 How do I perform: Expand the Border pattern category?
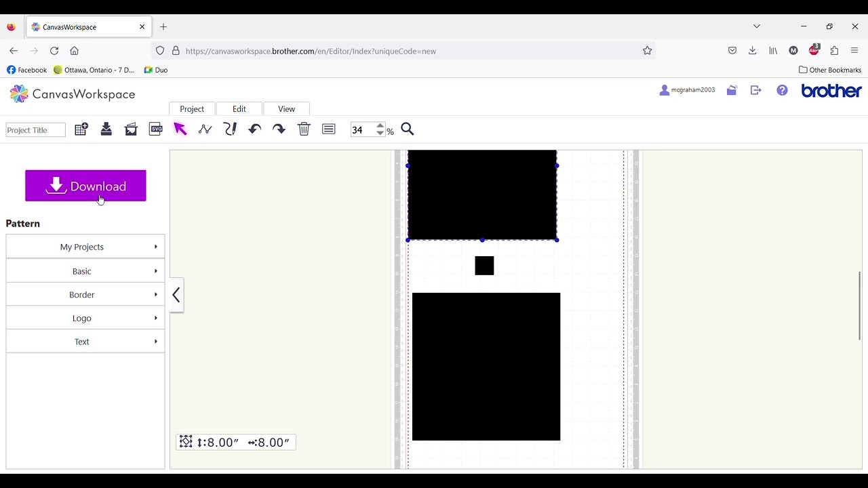(85, 295)
